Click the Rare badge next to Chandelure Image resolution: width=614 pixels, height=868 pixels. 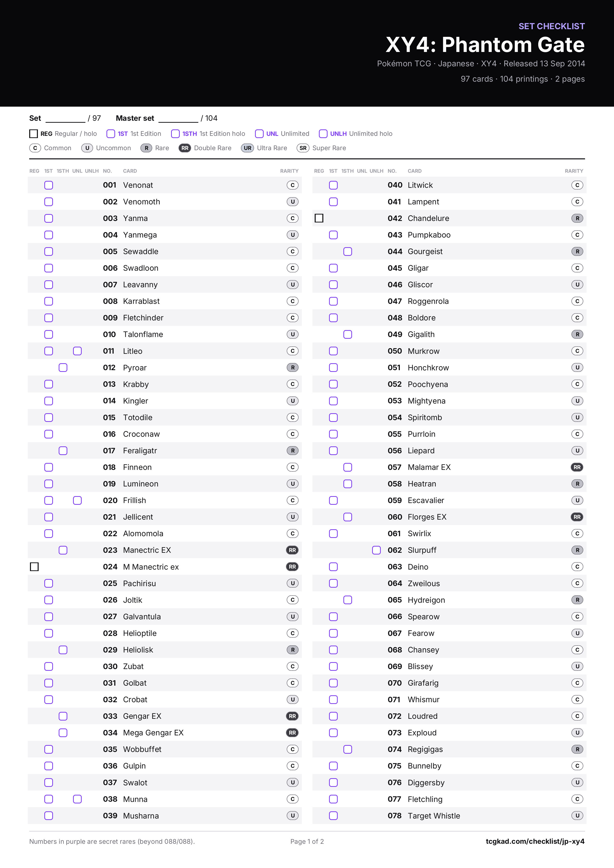[x=577, y=218]
